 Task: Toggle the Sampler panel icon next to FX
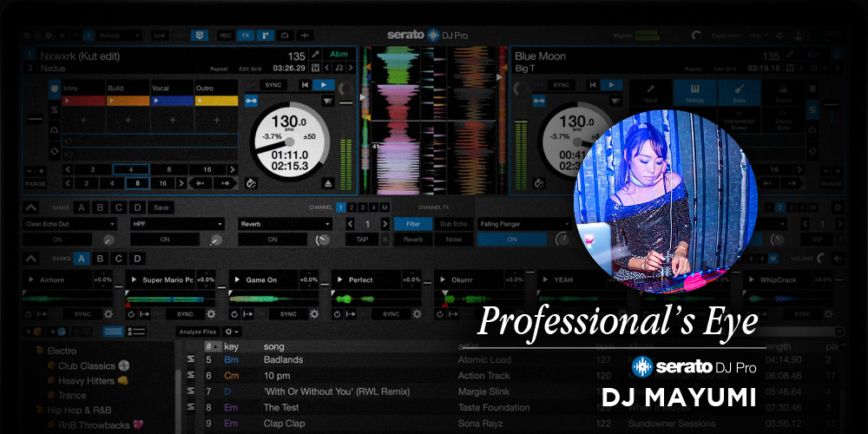point(266,36)
